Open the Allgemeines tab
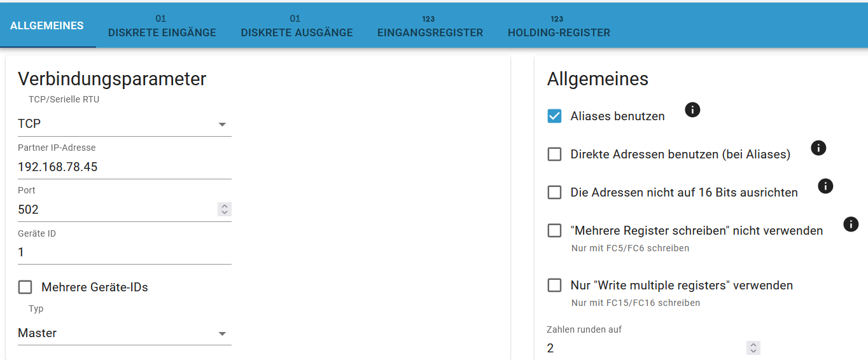The image size is (868, 360). 47,26
